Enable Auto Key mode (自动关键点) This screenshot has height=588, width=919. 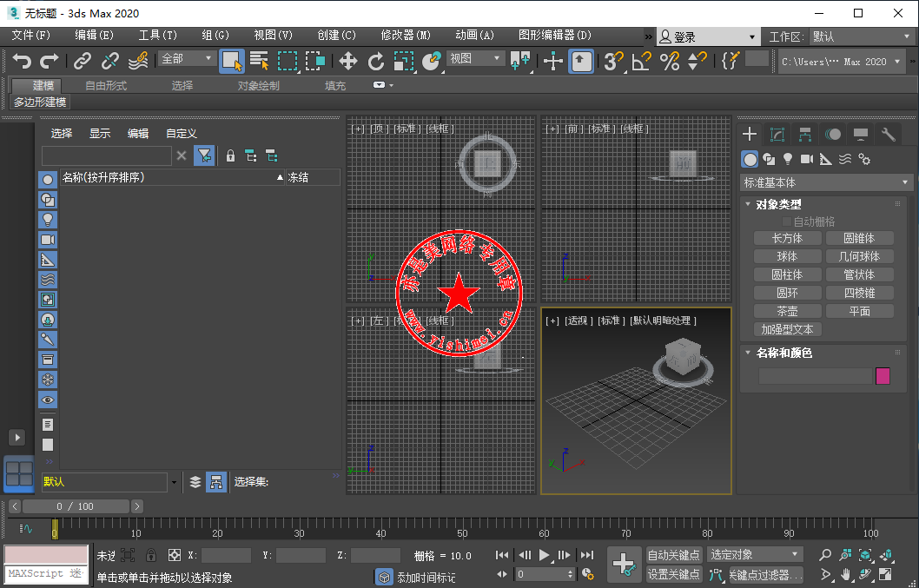click(x=674, y=555)
